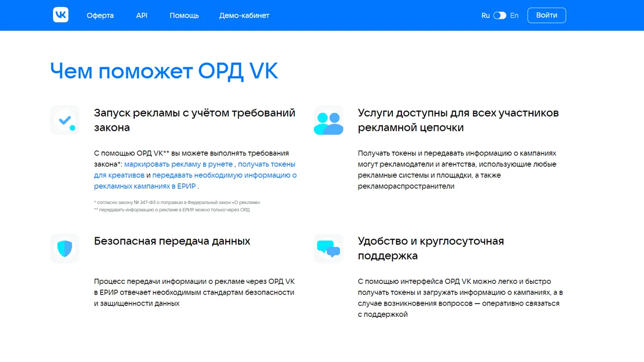Open the Помощь section
Screen dimensions: 644x362
(x=184, y=15)
